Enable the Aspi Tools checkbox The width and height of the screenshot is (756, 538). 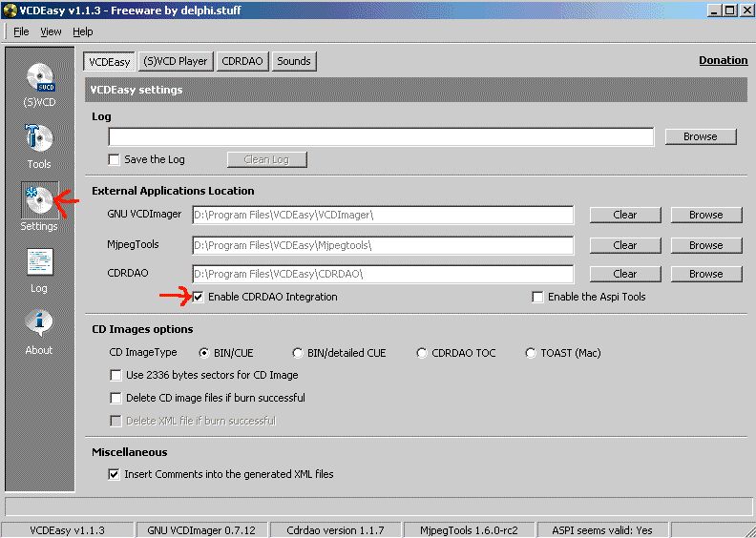coord(537,297)
